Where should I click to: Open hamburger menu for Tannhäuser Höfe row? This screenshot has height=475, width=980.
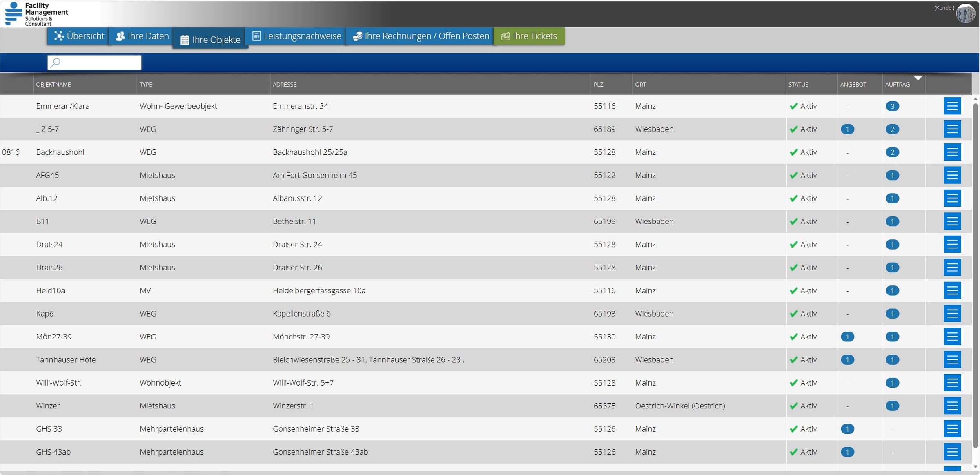pyautogui.click(x=952, y=360)
